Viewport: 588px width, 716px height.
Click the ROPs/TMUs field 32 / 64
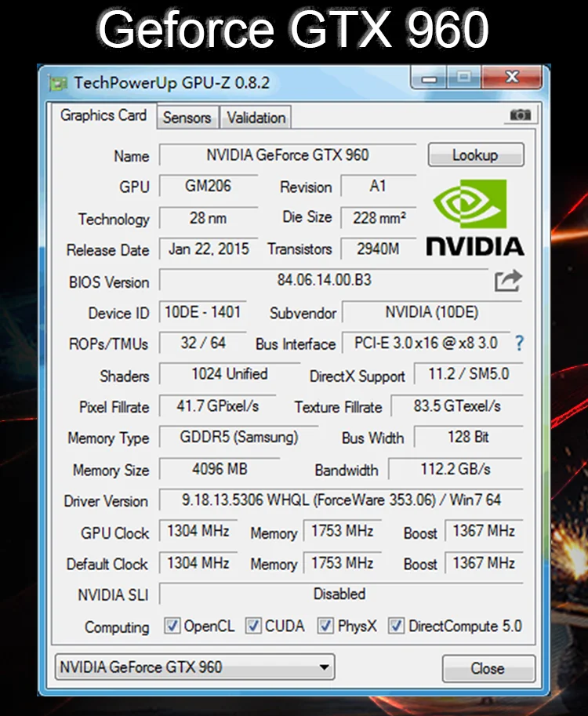203,343
